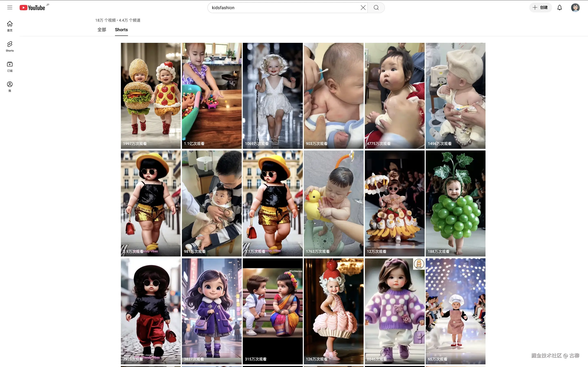Switch to the 全部 tab
Viewport: 588px width, 367px height.
click(102, 30)
